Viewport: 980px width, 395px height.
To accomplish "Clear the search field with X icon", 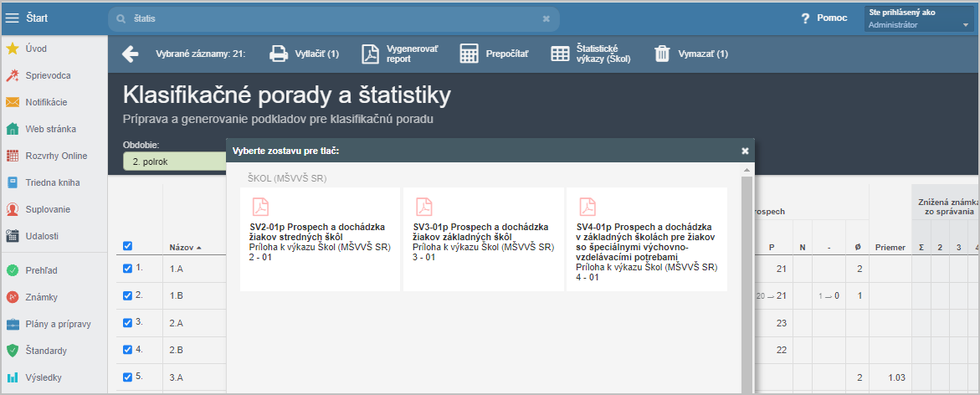I will pos(546,18).
